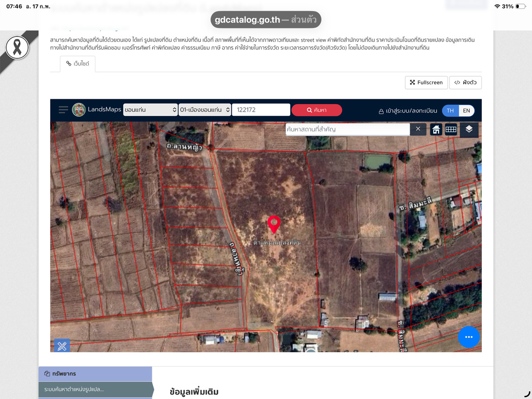The height and width of the screenshot is (399, 532).
Task: Open the blue three-dot floating menu
Action: tap(469, 337)
